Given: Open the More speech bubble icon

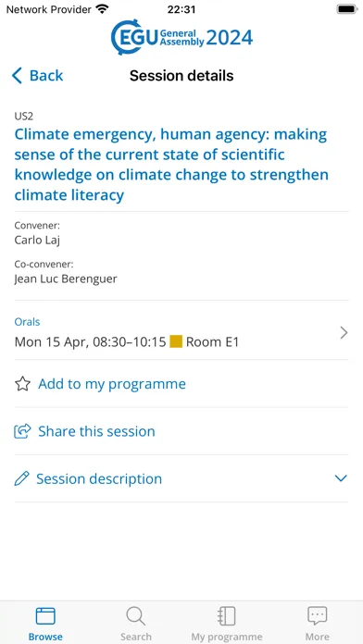Looking at the screenshot, I should click(x=318, y=616).
